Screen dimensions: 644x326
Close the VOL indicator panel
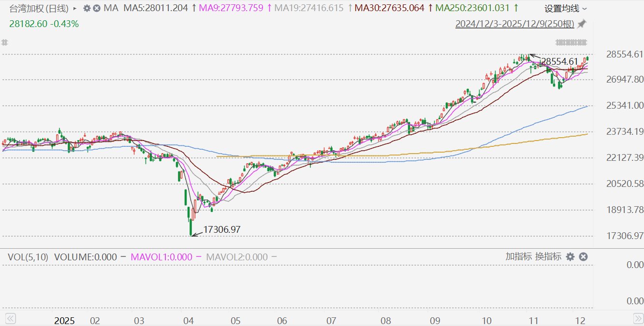(x=583, y=257)
